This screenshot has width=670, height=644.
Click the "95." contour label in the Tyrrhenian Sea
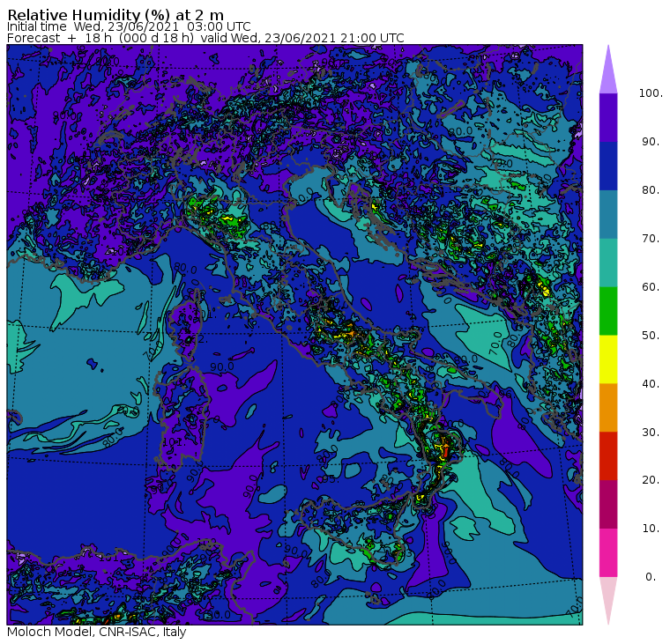tap(330, 478)
